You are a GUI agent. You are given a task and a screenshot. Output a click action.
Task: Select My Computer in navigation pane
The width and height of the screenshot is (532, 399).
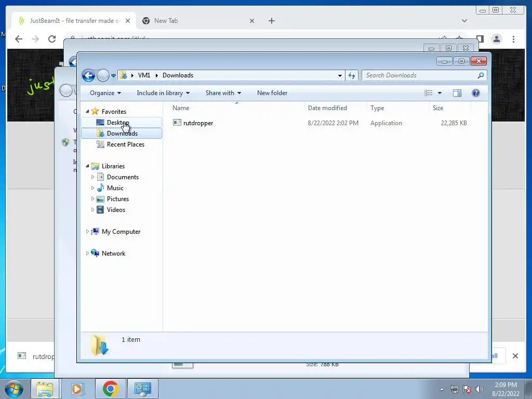121,232
